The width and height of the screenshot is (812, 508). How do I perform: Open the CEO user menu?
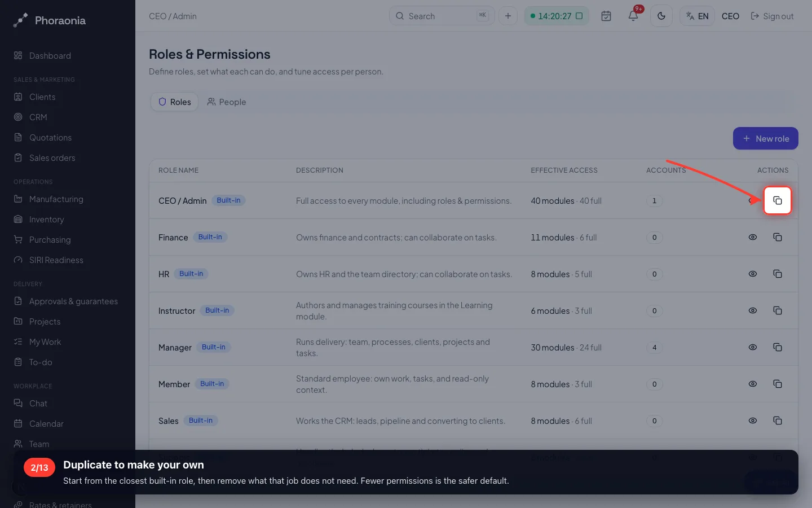pyautogui.click(x=730, y=16)
